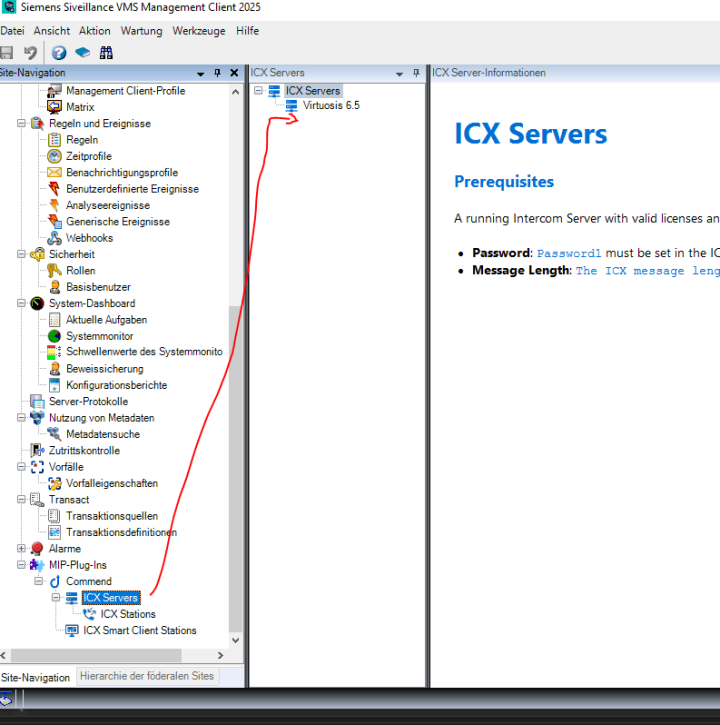Click the binoculars search icon in toolbar

click(106, 53)
